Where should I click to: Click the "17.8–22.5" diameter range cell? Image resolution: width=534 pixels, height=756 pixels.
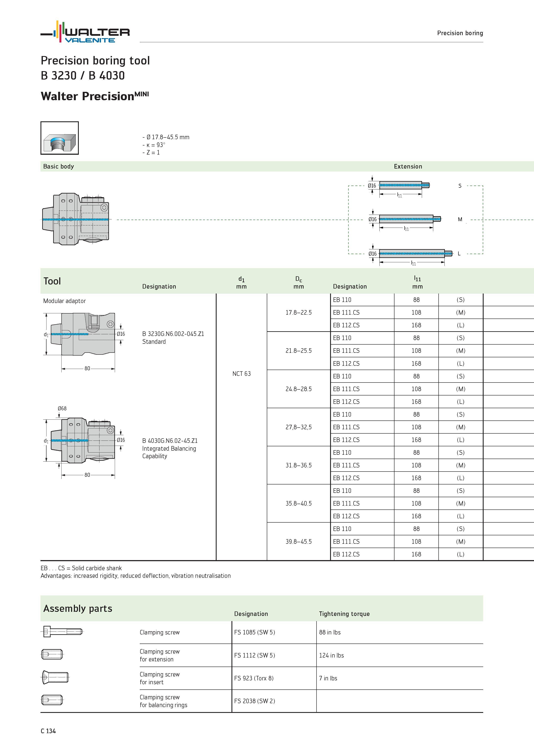pos(298,312)
